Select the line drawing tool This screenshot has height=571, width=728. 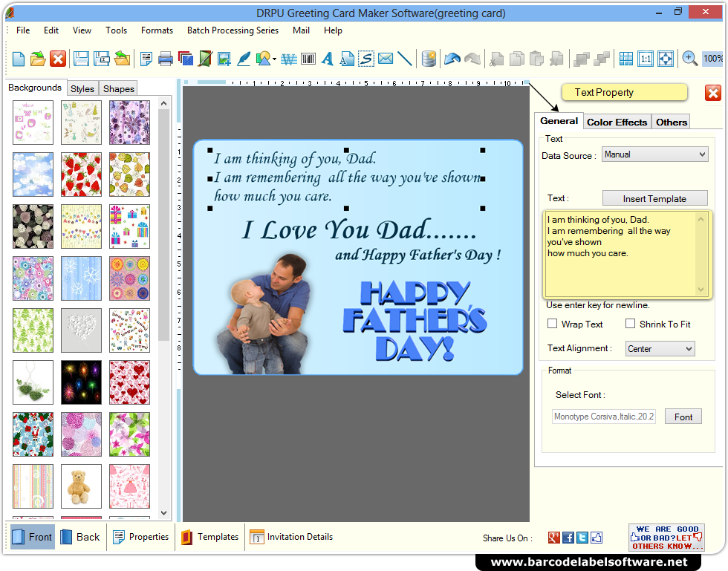(405, 59)
